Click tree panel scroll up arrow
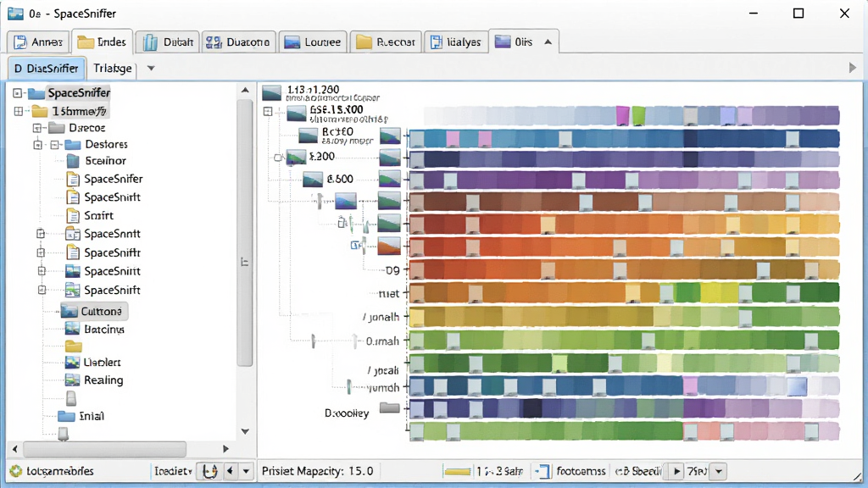This screenshot has height=488, width=868. tap(245, 90)
